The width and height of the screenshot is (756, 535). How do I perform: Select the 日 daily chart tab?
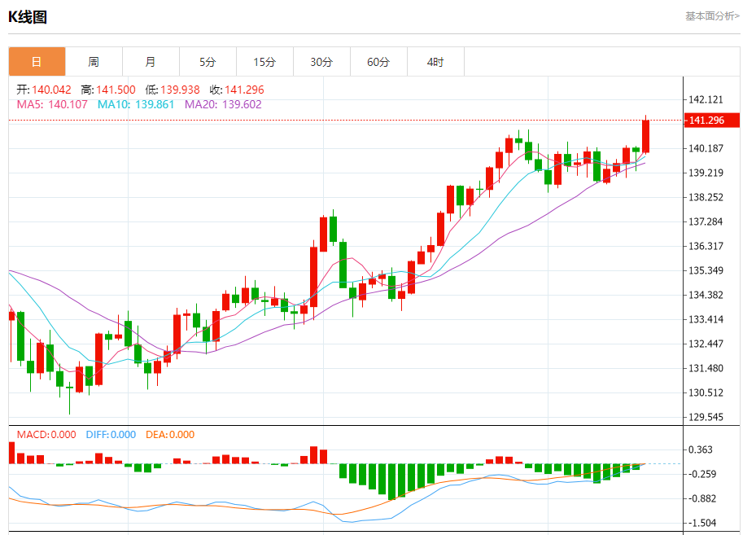37,62
